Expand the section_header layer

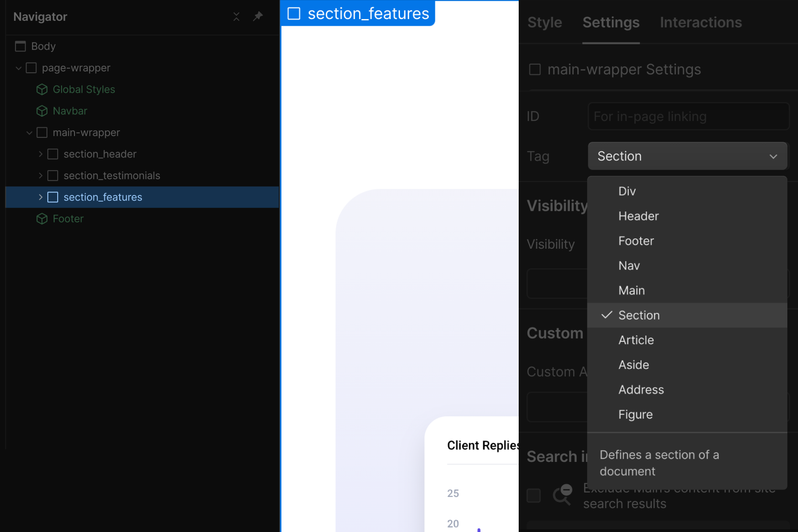click(40, 154)
